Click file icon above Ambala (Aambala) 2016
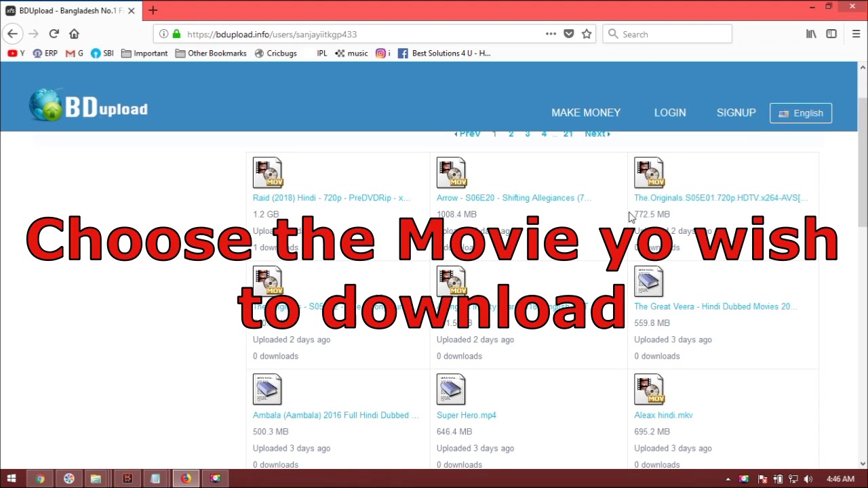Image resolution: width=868 pixels, height=488 pixels. pos(267,390)
